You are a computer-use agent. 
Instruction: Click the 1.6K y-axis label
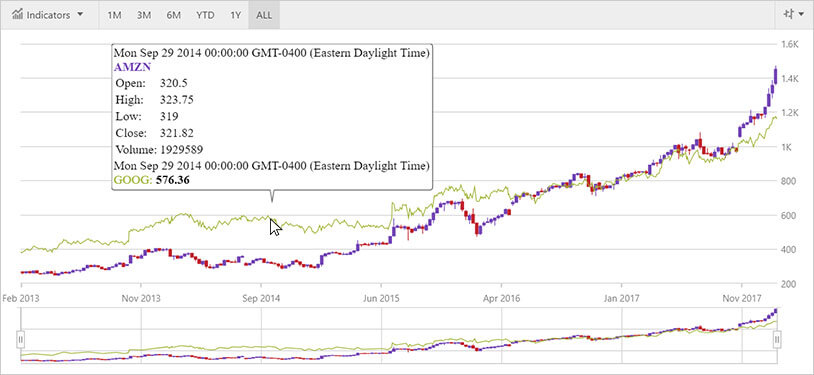(x=789, y=45)
